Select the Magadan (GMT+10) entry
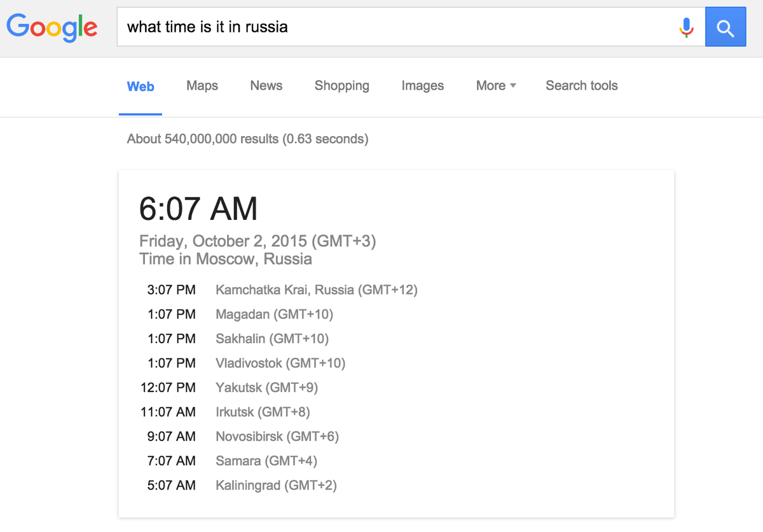Image resolution: width=763 pixels, height=532 pixels. click(275, 315)
